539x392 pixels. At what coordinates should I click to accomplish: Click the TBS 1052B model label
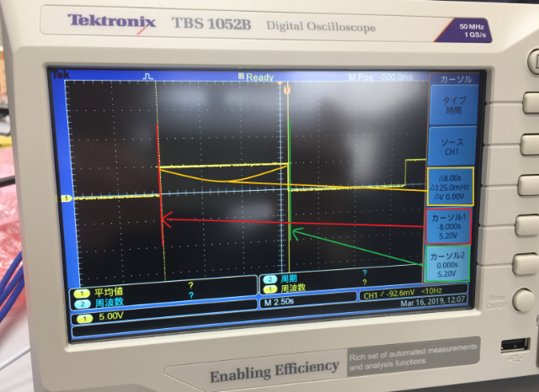click(x=211, y=24)
